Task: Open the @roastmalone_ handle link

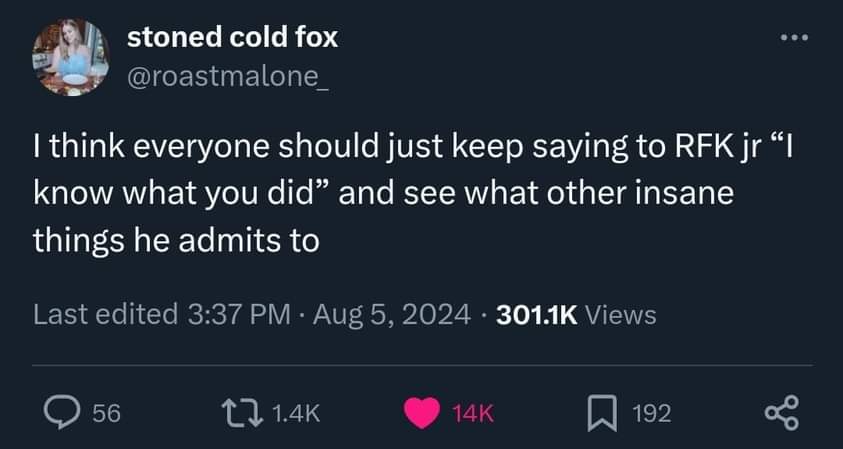Action: coord(228,79)
